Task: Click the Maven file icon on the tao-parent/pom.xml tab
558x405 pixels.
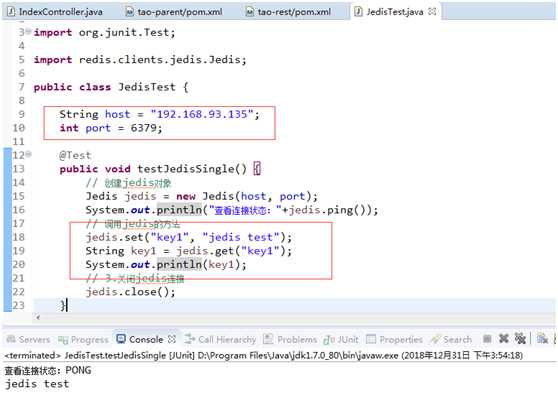Action: (130, 12)
